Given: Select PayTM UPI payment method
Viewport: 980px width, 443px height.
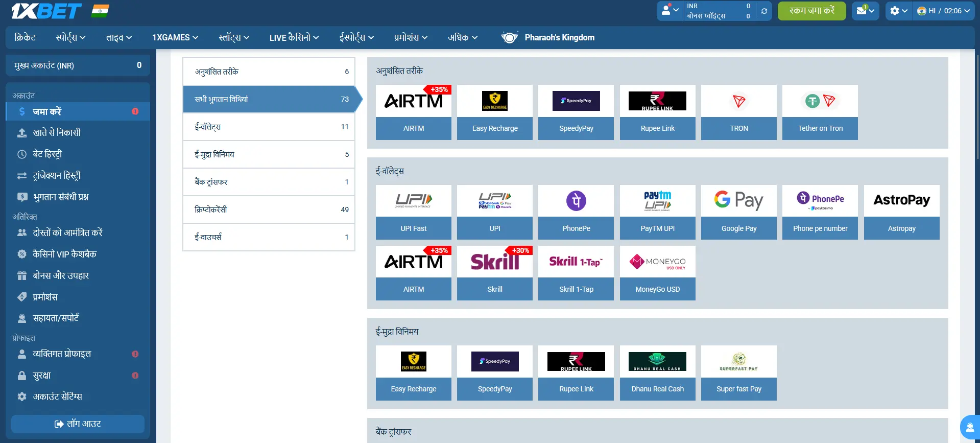Looking at the screenshot, I should (658, 212).
